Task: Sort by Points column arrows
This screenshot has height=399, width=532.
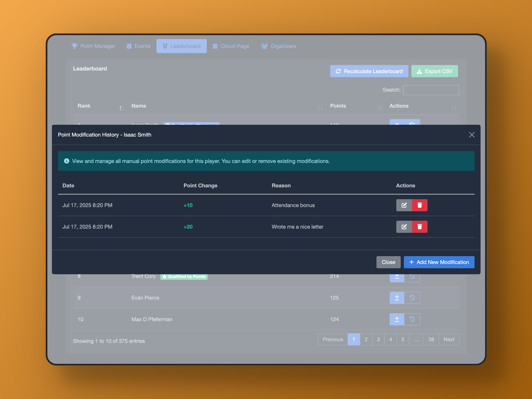Action: click(x=380, y=108)
